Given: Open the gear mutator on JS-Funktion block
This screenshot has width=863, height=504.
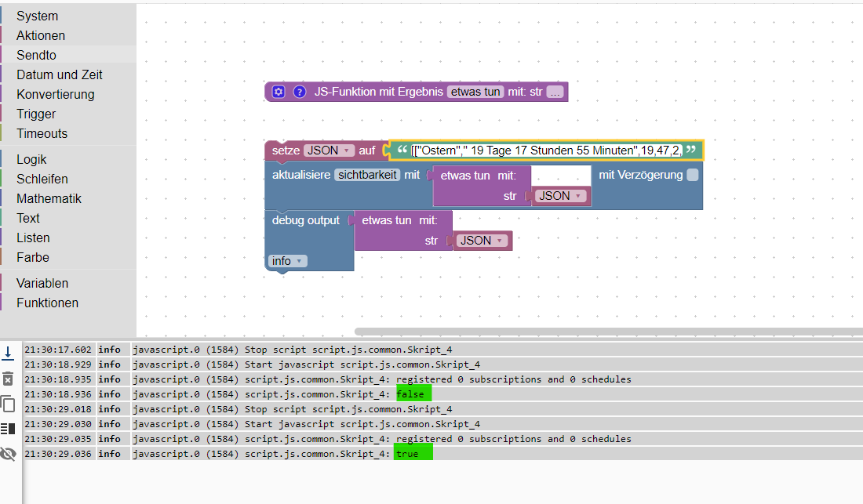Looking at the screenshot, I should pyautogui.click(x=279, y=92).
